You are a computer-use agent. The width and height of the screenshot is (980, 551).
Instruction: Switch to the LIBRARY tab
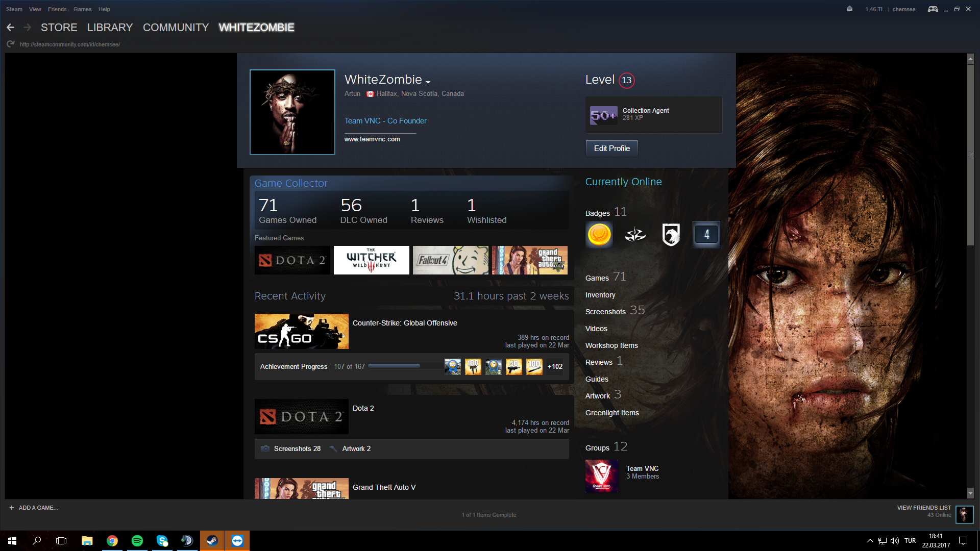[x=110, y=28]
